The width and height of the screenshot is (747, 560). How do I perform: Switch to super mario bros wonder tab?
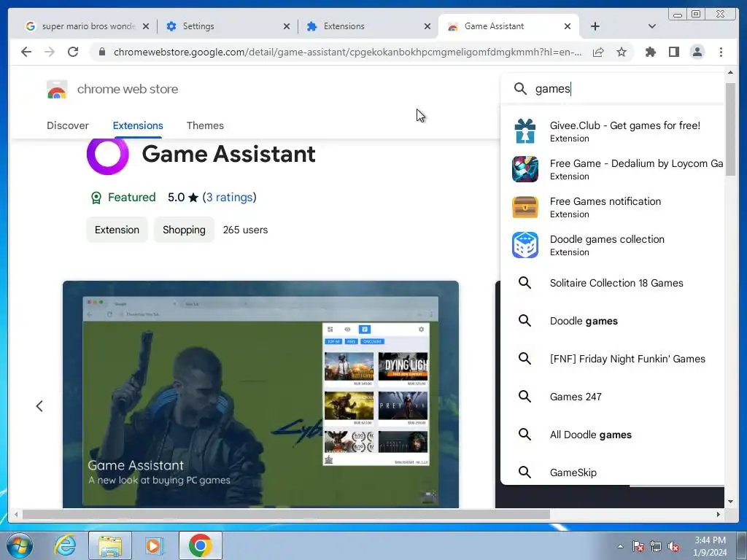(x=88, y=26)
